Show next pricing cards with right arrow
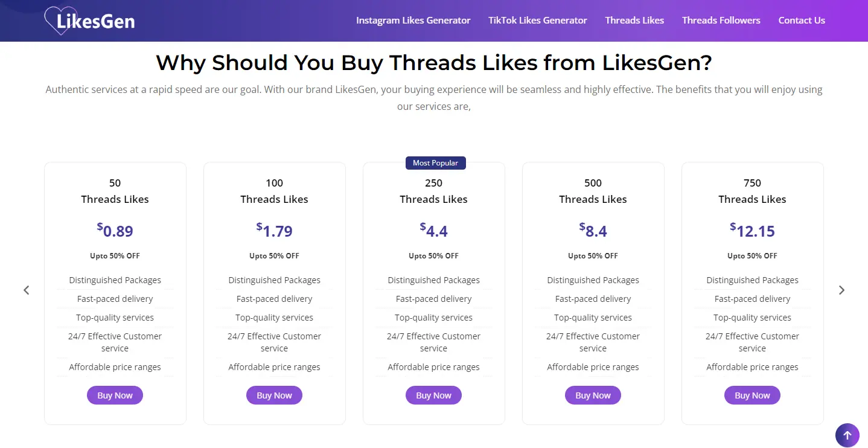868x448 pixels. point(841,290)
